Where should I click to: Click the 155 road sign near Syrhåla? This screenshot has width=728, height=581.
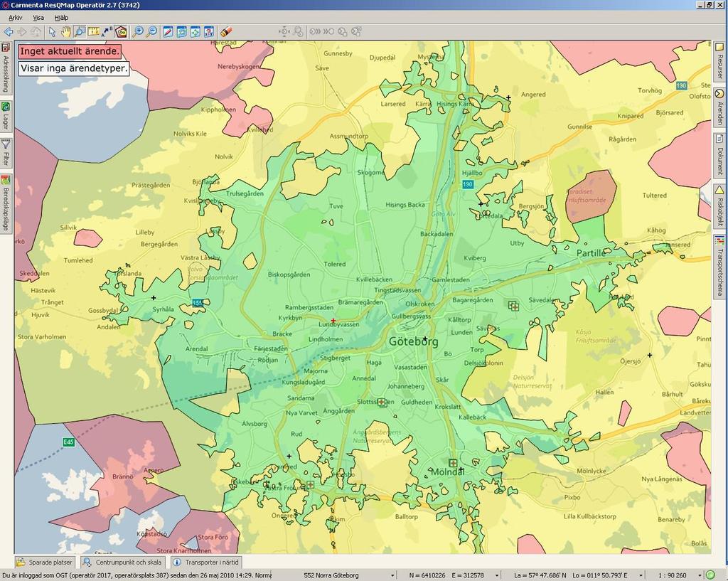pos(198,303)
